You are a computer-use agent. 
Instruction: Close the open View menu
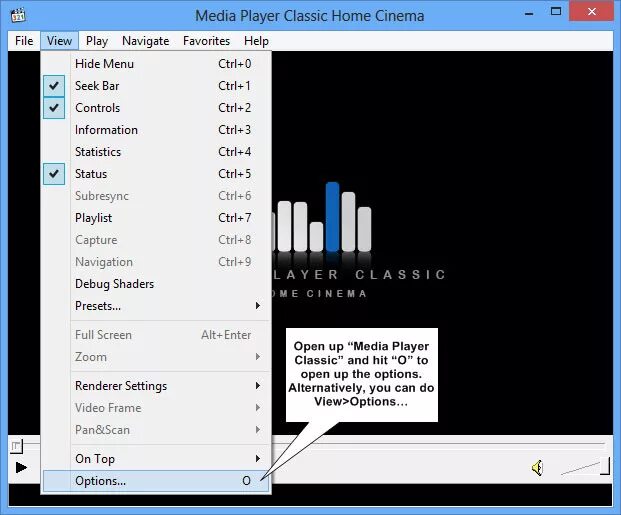coord(59,41)
